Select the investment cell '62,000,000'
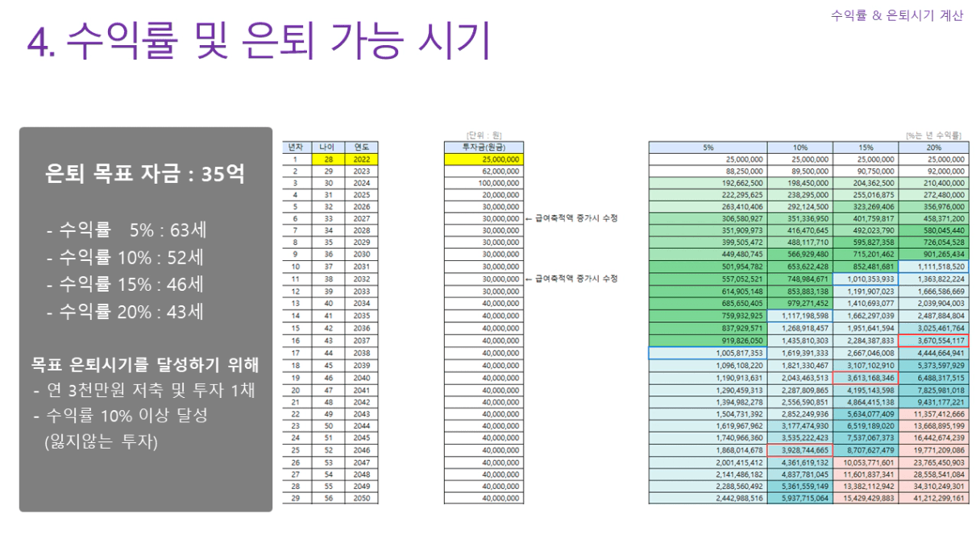 click(x=484, y=172)
